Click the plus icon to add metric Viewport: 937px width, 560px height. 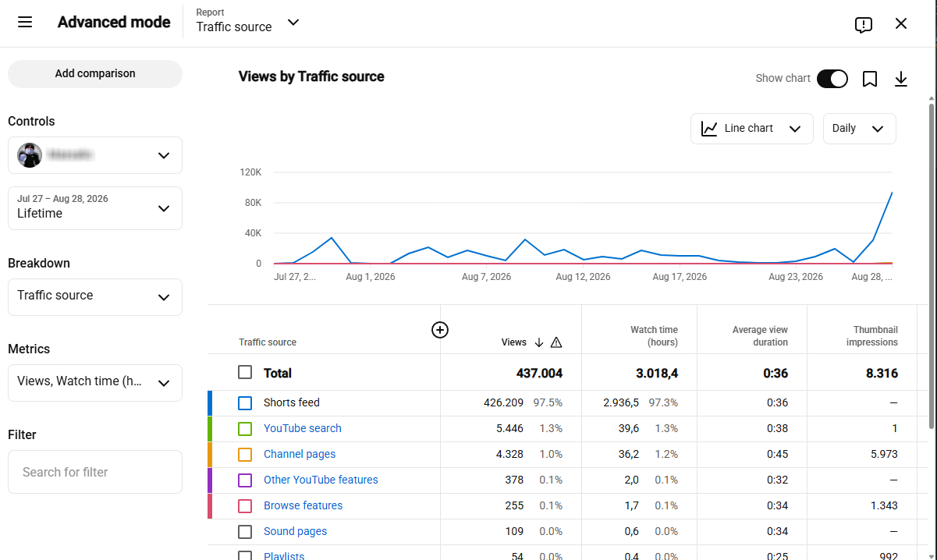click(x=440, y=330)
